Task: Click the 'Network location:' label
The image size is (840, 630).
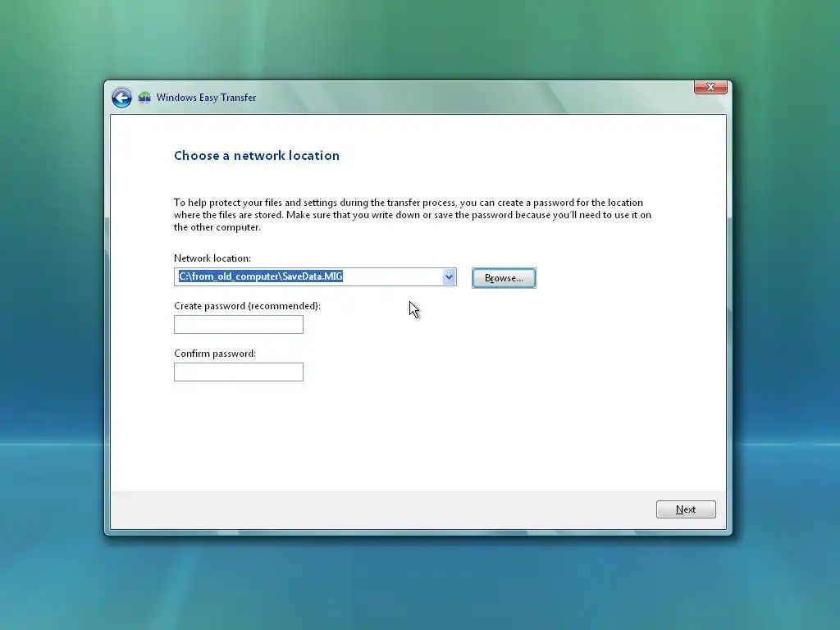Action: [212, 258]
